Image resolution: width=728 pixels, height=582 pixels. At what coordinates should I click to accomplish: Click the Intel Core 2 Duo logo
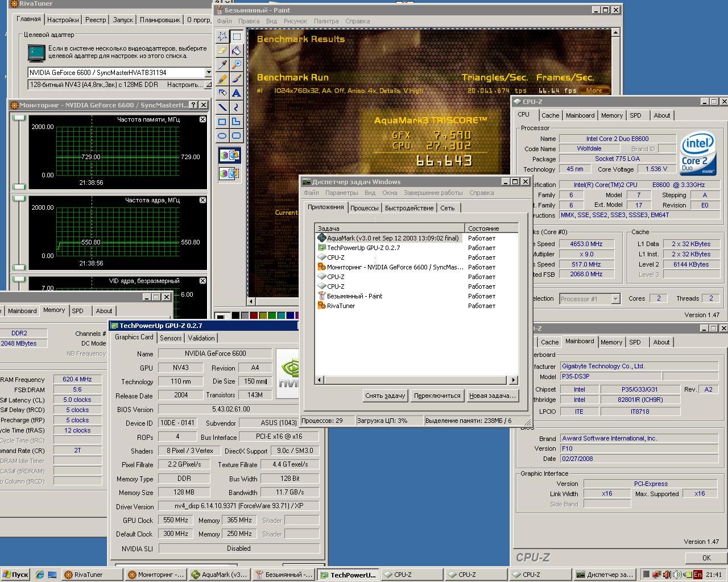(698, 153)
